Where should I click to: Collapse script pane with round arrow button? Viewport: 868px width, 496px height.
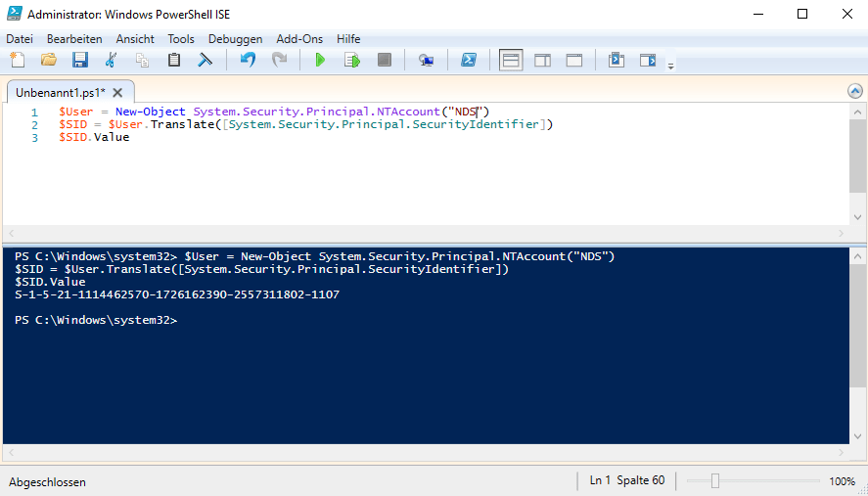click(854, 91)
